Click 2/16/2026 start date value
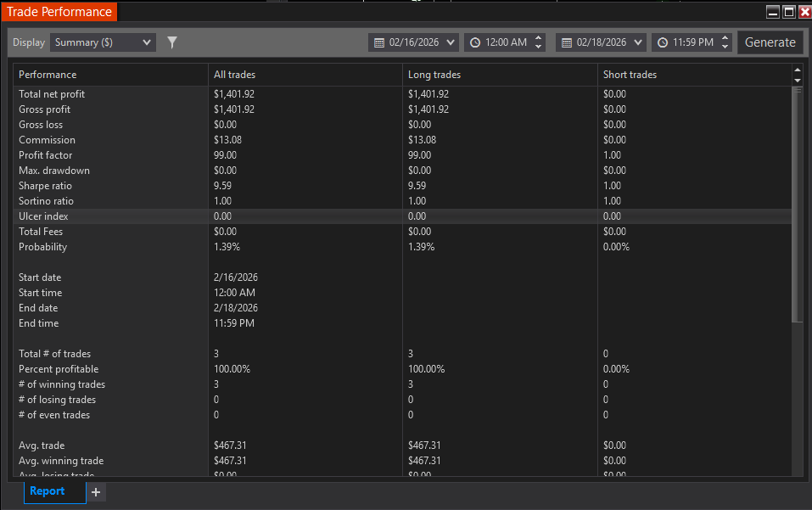 coord(236,277)
